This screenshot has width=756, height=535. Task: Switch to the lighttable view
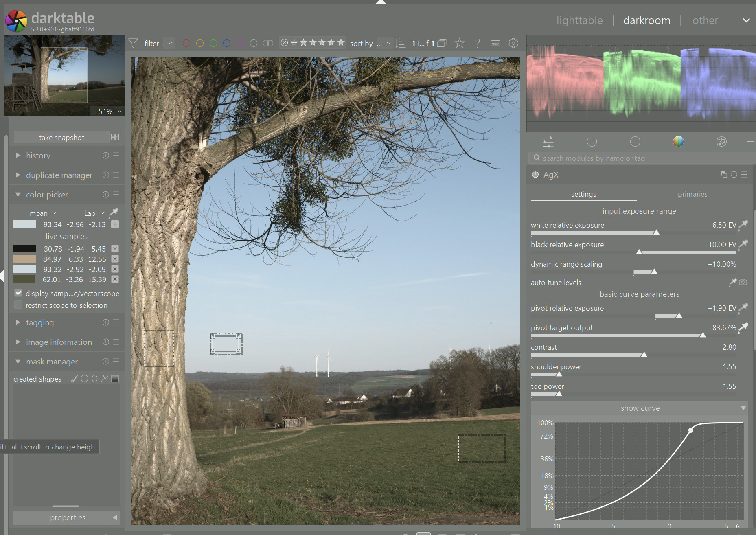pos(579,20)
